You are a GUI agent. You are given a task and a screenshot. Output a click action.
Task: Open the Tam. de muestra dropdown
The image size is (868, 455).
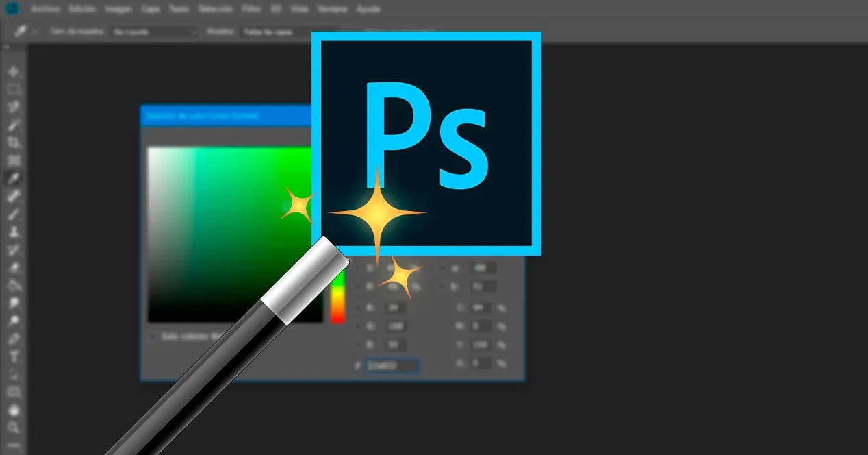pyautogui.click(x=155, y=32)
